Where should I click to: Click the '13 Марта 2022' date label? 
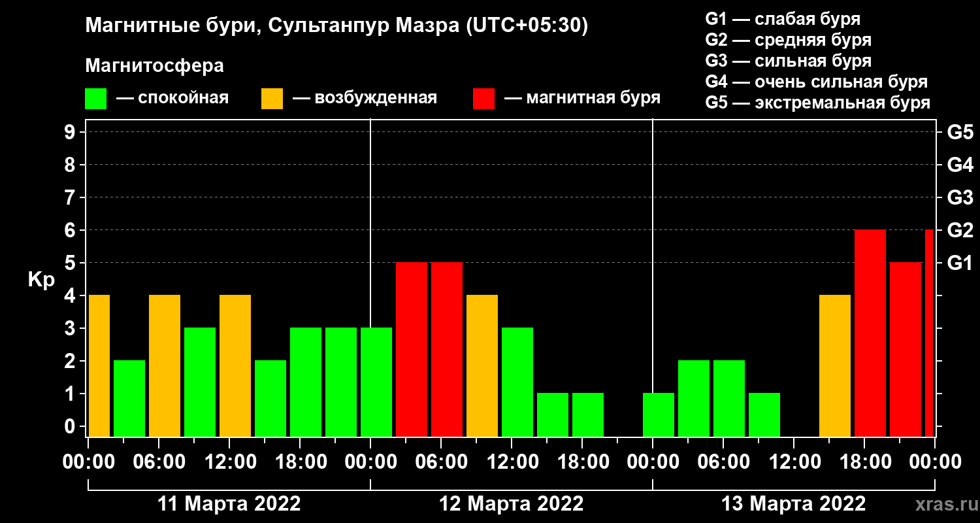[x=794, y=504]
